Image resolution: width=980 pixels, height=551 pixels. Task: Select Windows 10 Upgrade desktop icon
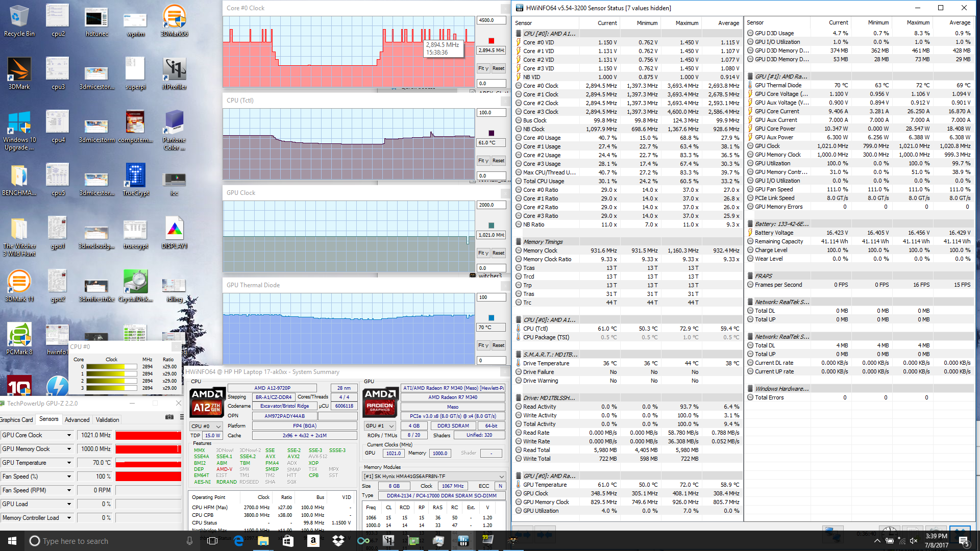pos(19,131)
